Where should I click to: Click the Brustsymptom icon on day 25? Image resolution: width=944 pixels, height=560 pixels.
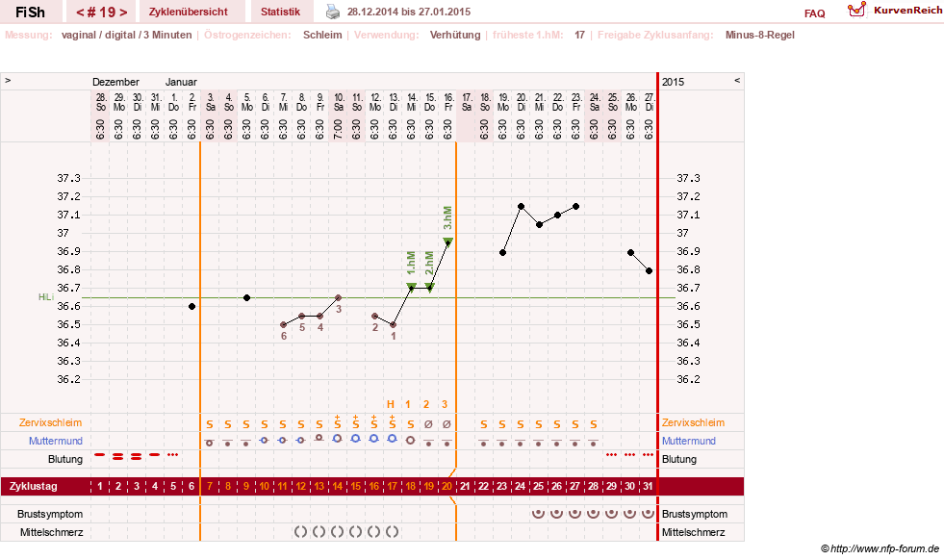[538, 513]
